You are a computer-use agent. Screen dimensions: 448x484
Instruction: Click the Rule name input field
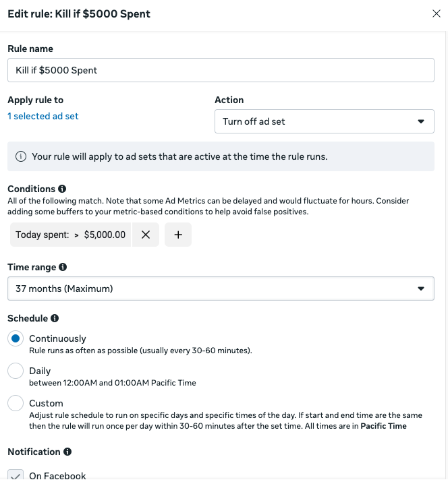[221, 70]
